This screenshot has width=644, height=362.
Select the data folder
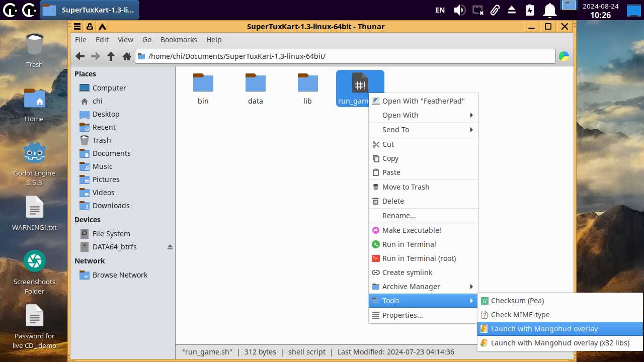pos(256,89)
